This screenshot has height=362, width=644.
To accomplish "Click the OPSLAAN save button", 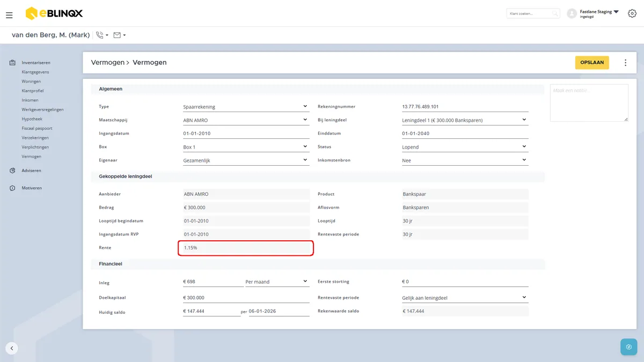I will point(592,63).
